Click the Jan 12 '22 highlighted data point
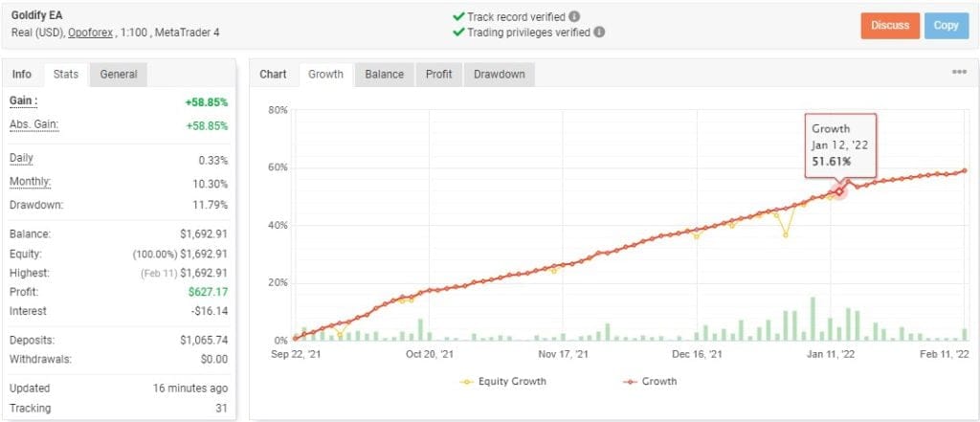This screenshot has height=422, width=980. (x=839, y=191)
